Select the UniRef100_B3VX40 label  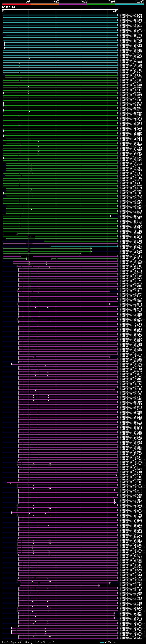click(x=131, y=37)
